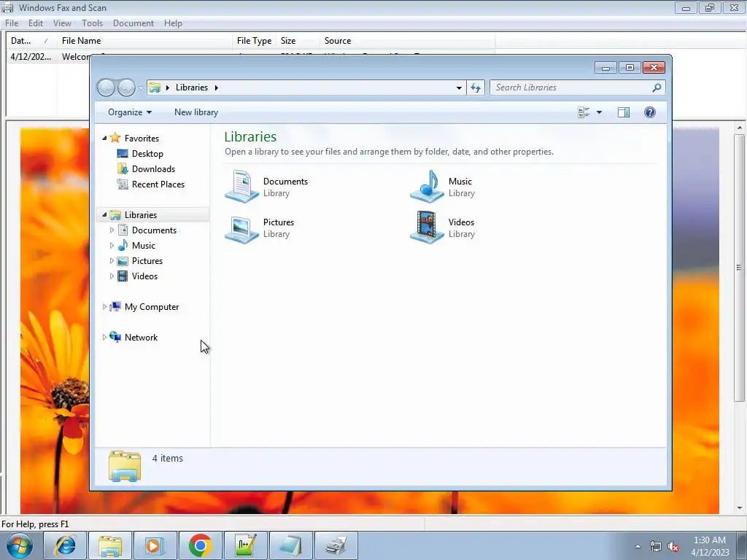This screenshot has width=747, height=560.
Task: Open Internet Explorer from the taskbar
Action: coord(65,545)
